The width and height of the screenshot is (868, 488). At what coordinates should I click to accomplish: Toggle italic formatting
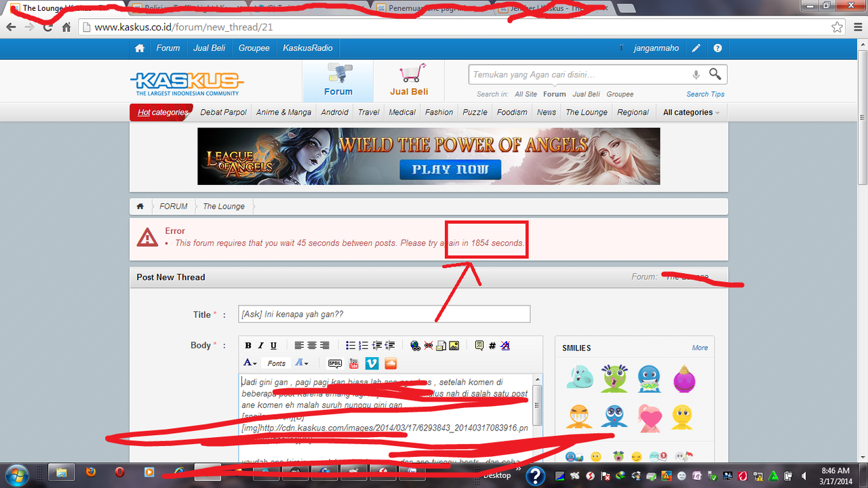[x=260, y=346]
